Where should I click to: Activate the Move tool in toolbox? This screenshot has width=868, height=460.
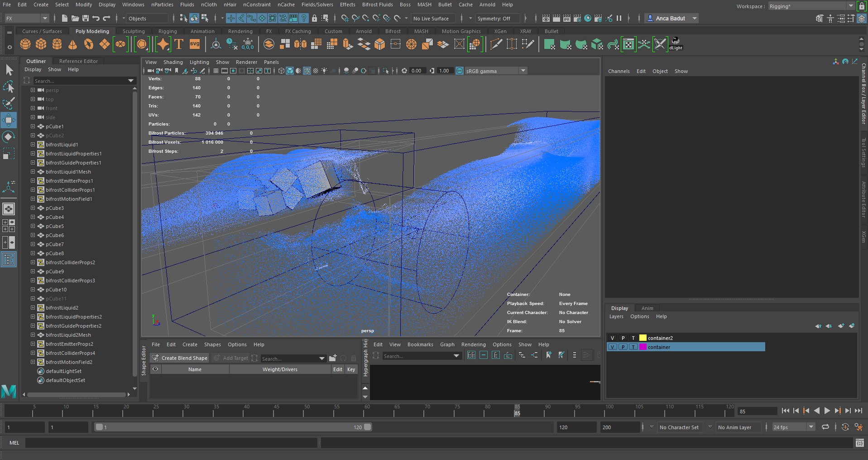tap(9, 120)
